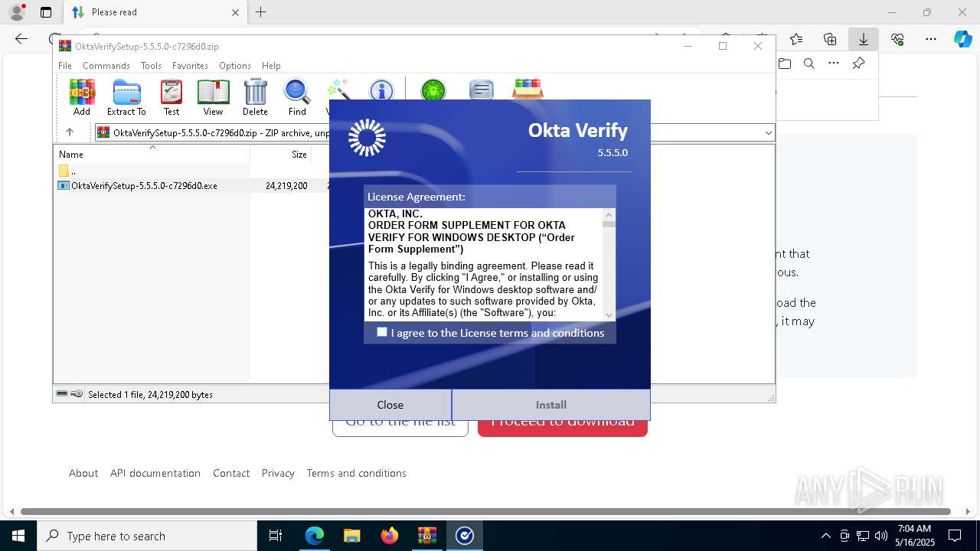This screenshot has height=551, width=980.
Task: Click search icon in downloads panel
Action: pos(809,64)
